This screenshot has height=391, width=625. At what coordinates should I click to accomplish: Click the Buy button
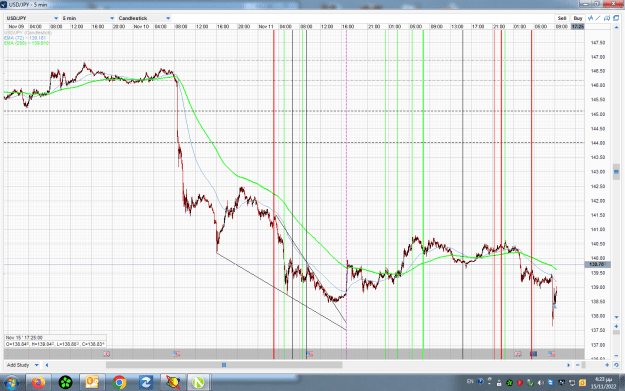pyautogui.click(x=578, y=18)
